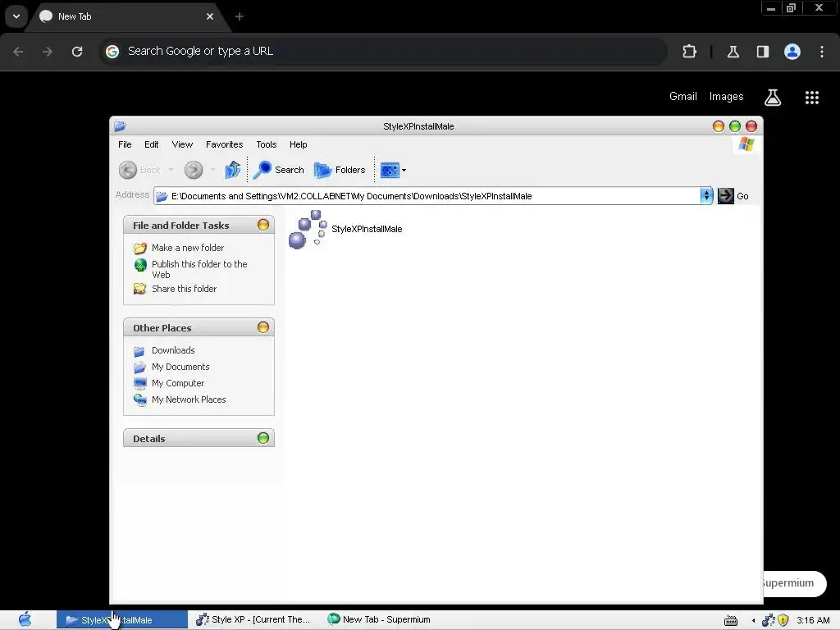840x630 pixels.
Task: Click the folder icon in Explorer title bar
Action: [120, 126]
